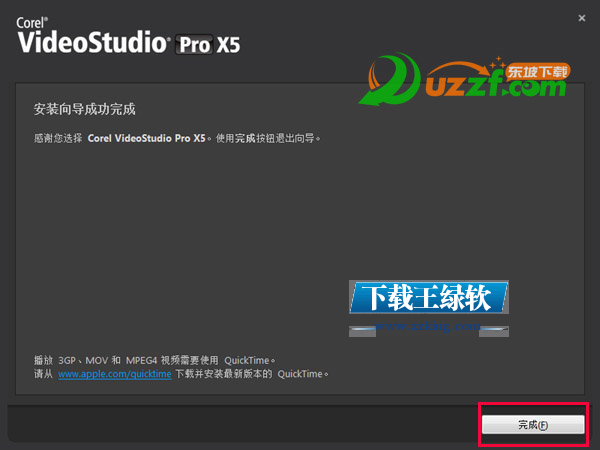Click the line mentioning 3GP, MOV and MPEG4
Image resolution: width=600 pixels, height=450 pixels.
[x=155, y=360]
